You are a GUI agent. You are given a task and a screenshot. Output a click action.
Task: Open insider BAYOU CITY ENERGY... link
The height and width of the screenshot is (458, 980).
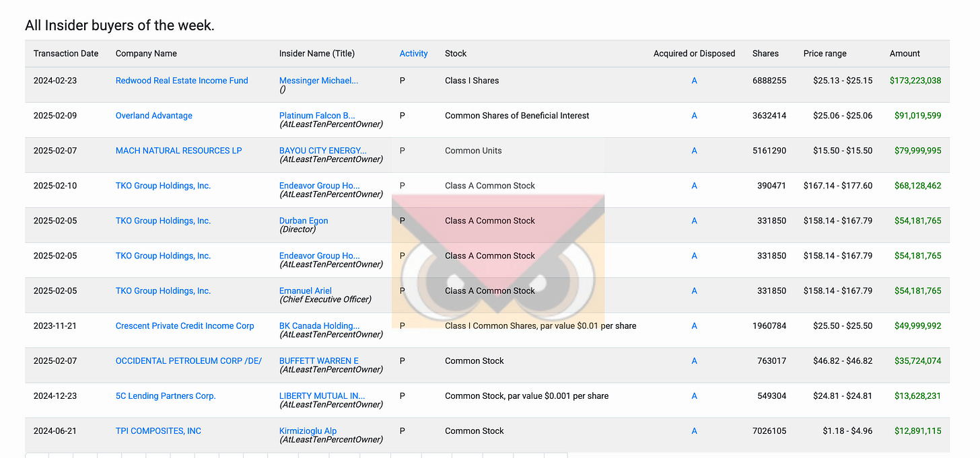coord(323,150)
